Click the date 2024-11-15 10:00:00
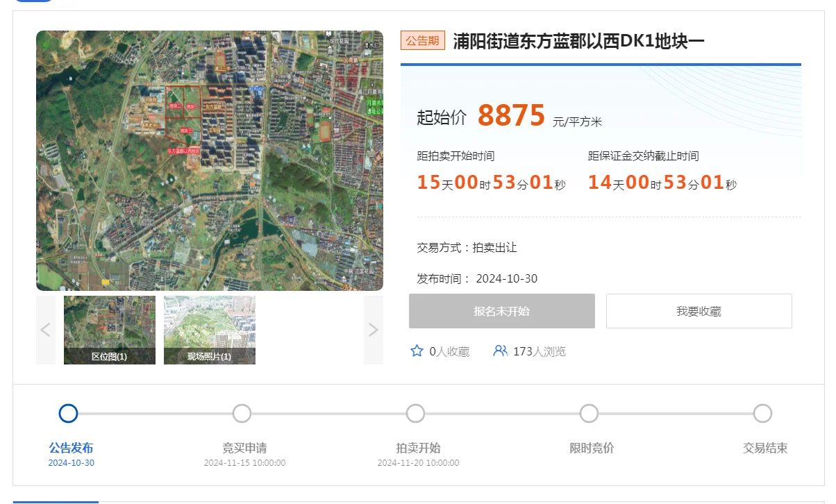Screen dimensions: 836x504 point(244,463)
